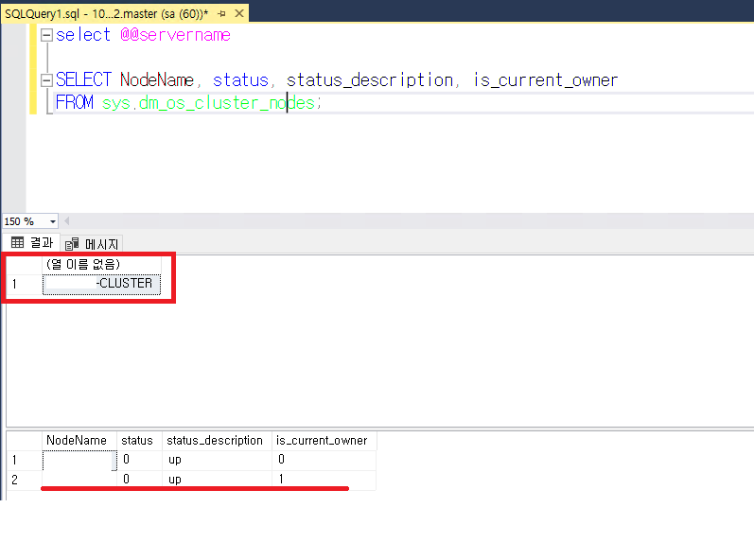Select row 1 header of first result grid
This screenshot has width=754, height=560.
click(24, 284)
